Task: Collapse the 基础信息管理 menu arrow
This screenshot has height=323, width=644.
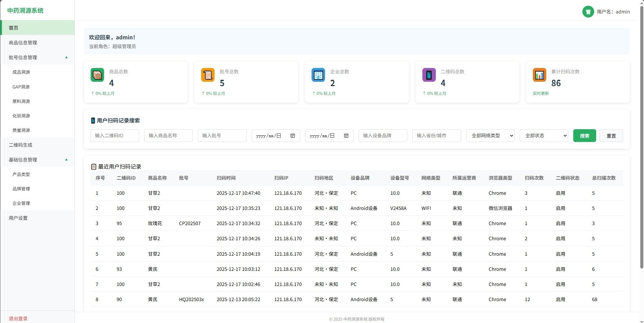Action: (66, 160)
